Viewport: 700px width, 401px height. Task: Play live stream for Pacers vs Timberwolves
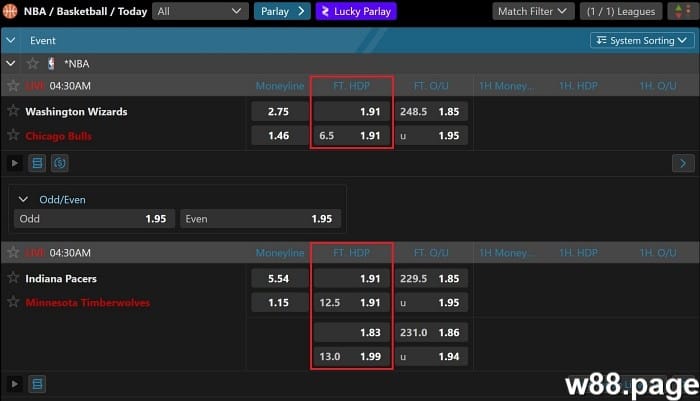click(15, 384)
